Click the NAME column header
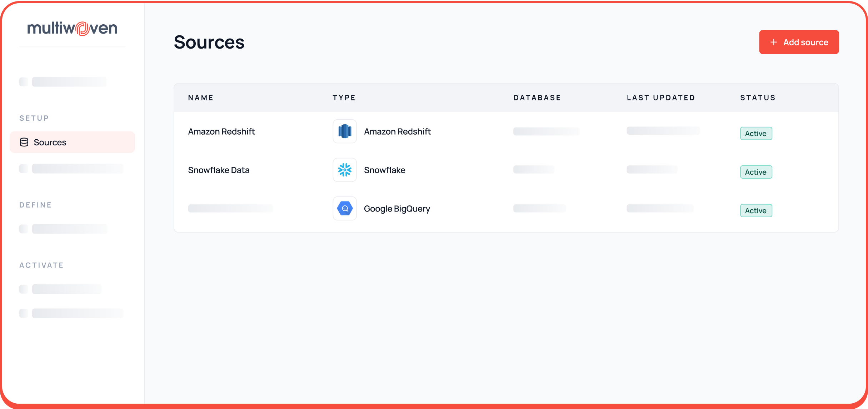The image size is (868, 409). pos(201,98)
